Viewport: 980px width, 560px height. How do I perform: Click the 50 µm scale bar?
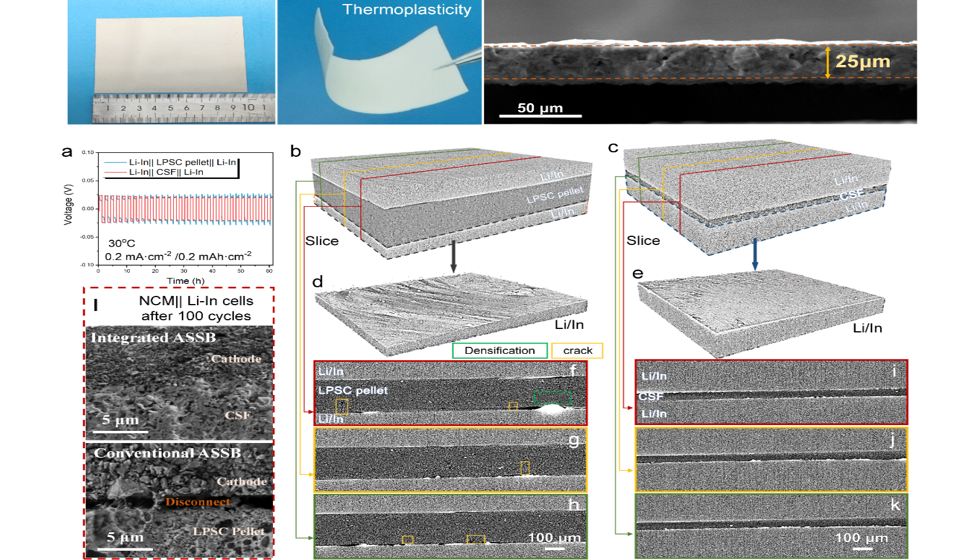click(540, 116)
